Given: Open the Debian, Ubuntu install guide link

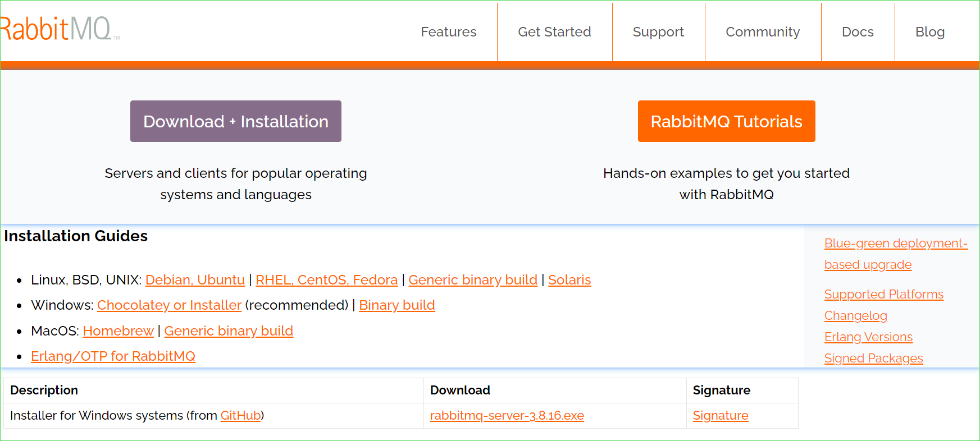Looking at the screenshot, I should pos(195,279).
